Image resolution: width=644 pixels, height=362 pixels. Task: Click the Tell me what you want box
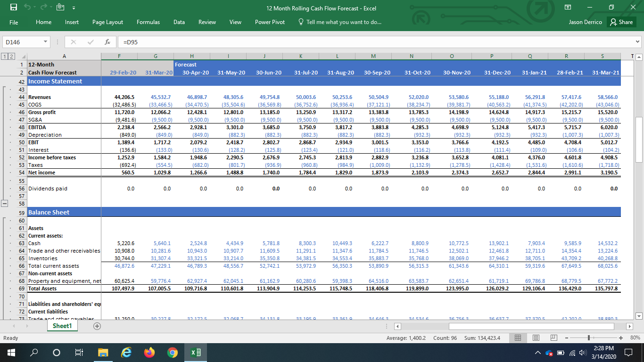339,22
